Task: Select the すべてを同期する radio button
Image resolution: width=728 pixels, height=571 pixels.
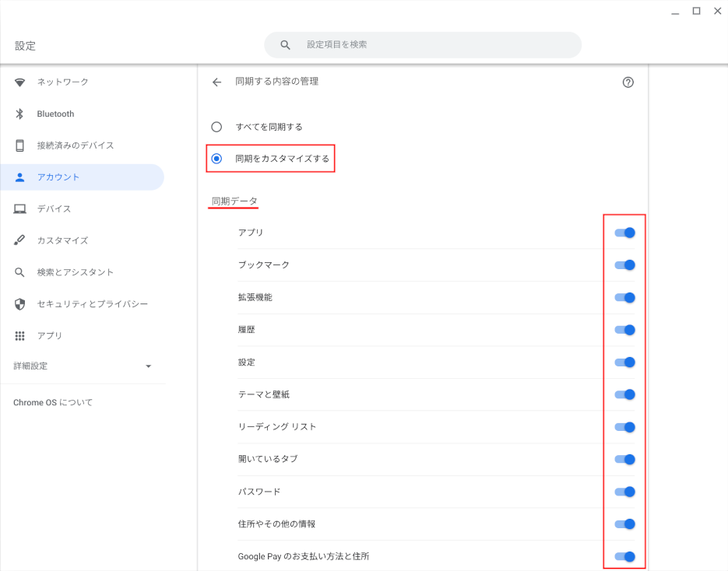Action: point(216,127)
